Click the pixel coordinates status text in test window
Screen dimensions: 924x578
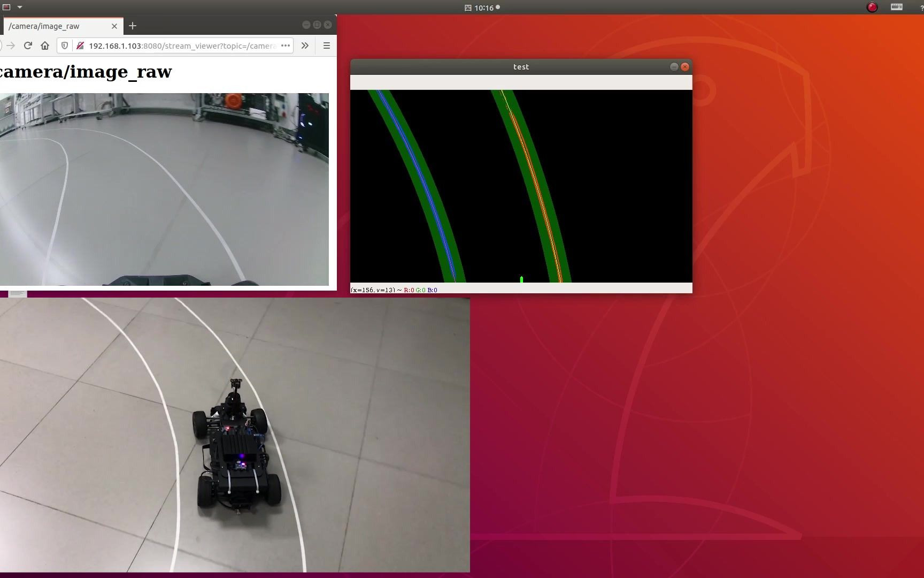click(394, 290)
